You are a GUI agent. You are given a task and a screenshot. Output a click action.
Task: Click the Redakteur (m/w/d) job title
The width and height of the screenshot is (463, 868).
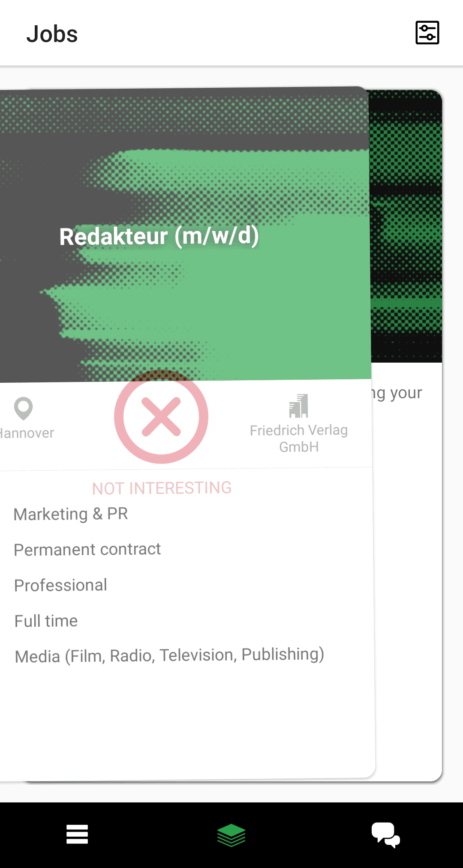[x=159, y=236]
